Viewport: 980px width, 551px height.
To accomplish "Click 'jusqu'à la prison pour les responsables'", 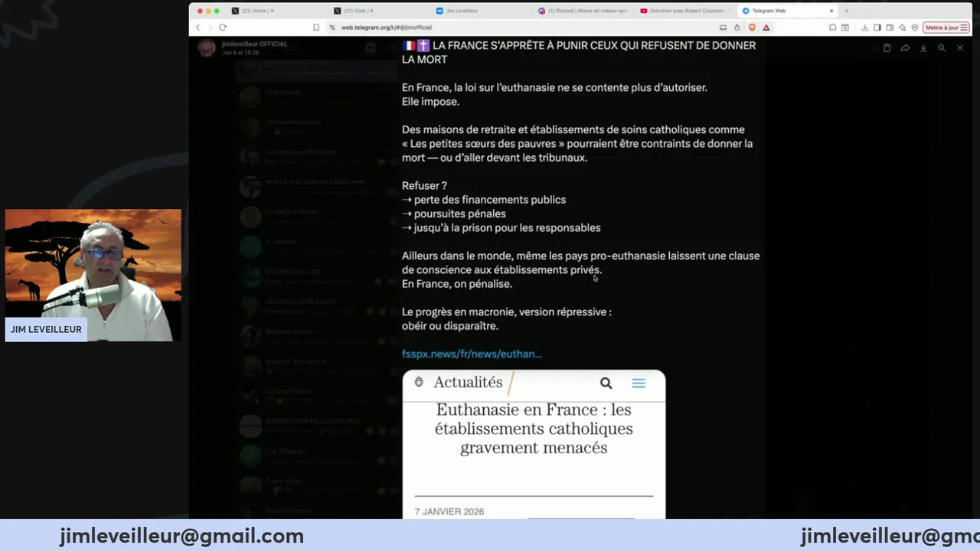I will 501,228.
